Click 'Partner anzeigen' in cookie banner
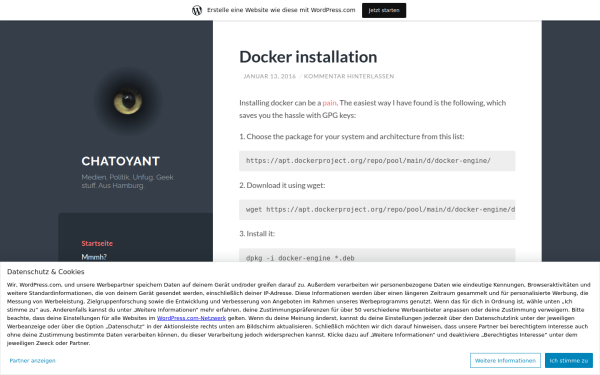Screen dimensions: 600x375 (x=33, y=360)
